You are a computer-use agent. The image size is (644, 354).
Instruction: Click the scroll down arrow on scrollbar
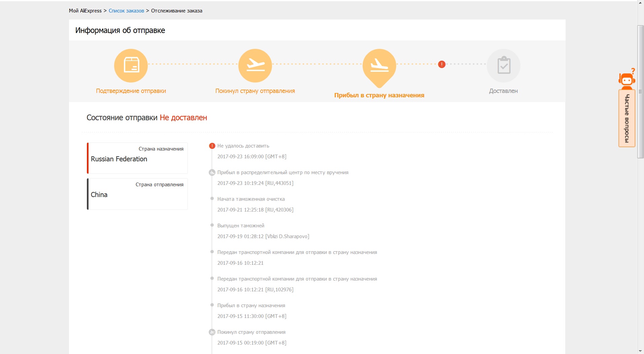tap(641, 351)
